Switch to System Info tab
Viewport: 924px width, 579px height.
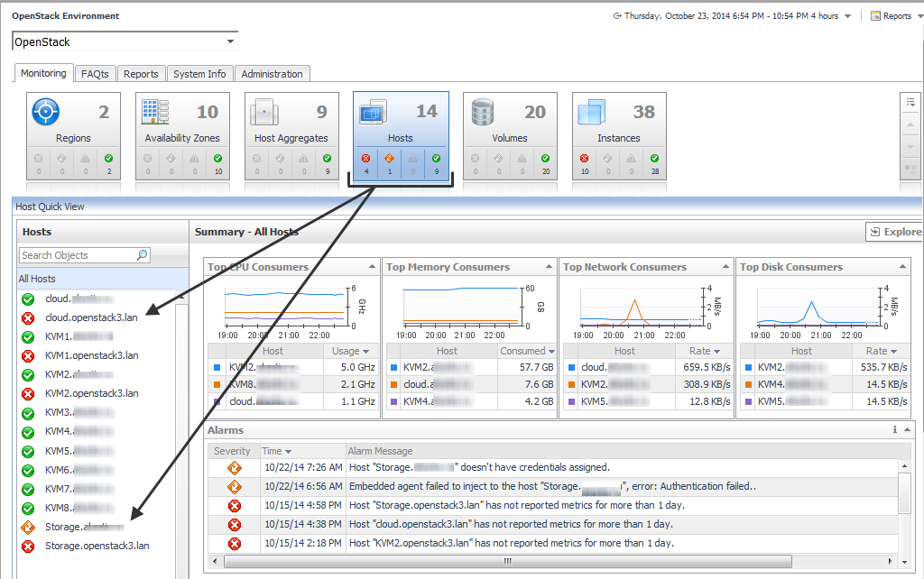pos(199,74)
